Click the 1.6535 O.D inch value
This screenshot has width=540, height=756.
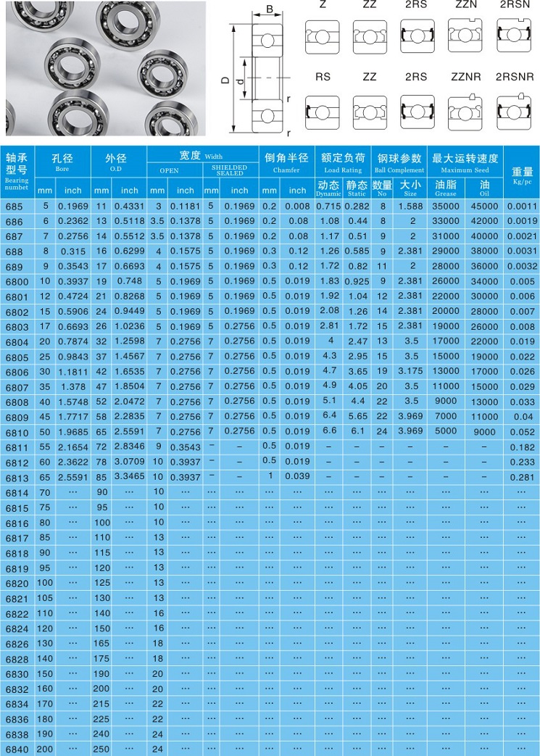coord(129,371)
